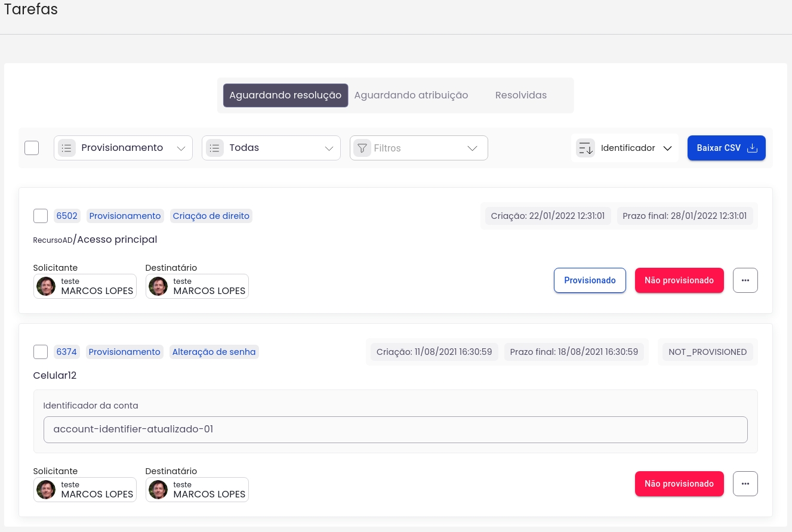
Task: Open task link 6374
Action: [x=66, y=352]
